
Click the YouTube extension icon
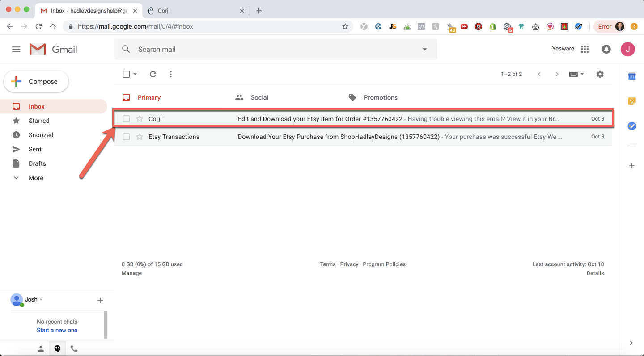click(x=464, y=27)
